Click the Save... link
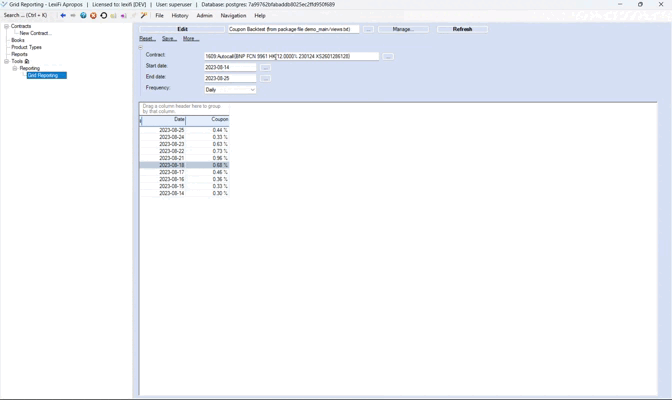This screenshot has height=400, width=672. pos(169,39)
